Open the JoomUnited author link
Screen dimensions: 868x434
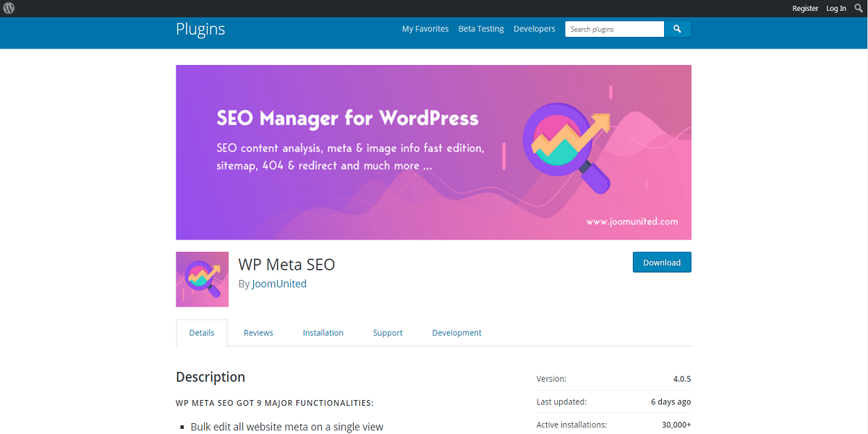click(x=279, y=284)
